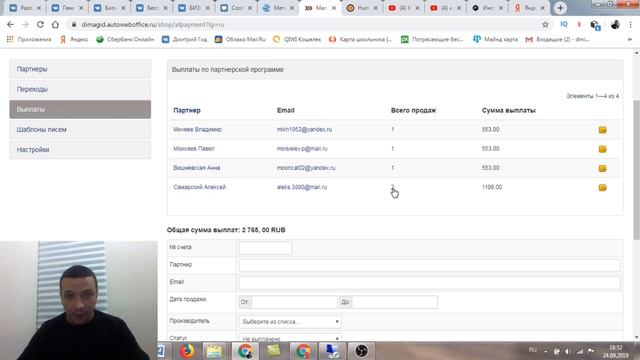Open the Шаблоны писем sidebar section
This screenshot has height=360, width=640.
(x=80, y=129)
